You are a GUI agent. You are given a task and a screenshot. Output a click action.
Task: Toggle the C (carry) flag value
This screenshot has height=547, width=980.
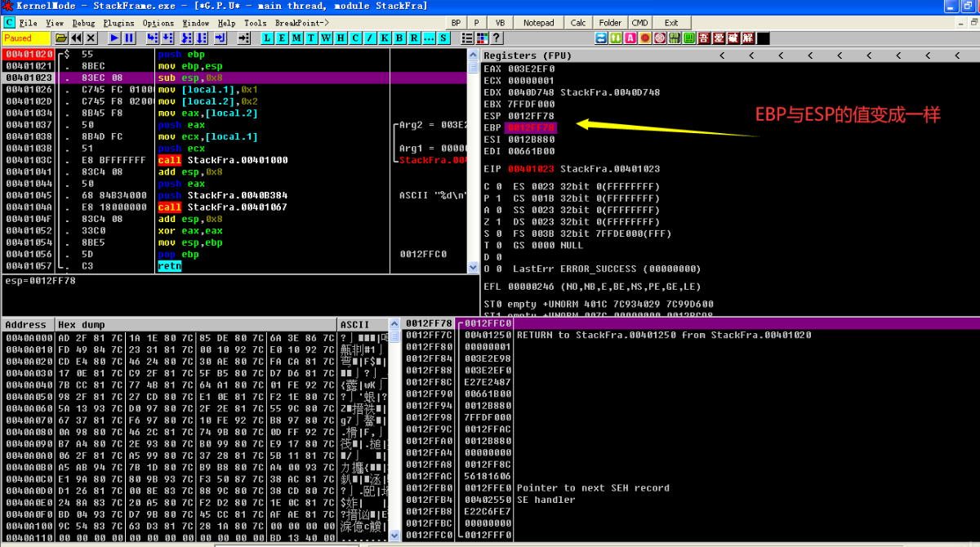[x=499, y=186]
